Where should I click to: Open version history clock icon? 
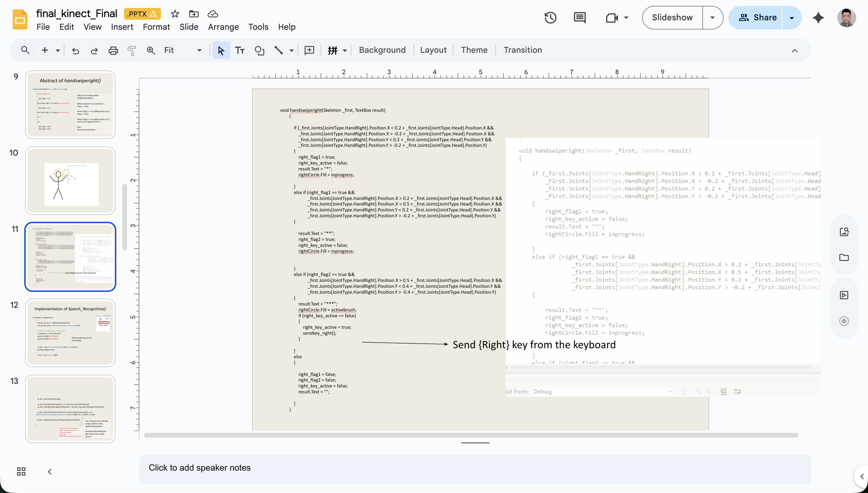[550, 18]
